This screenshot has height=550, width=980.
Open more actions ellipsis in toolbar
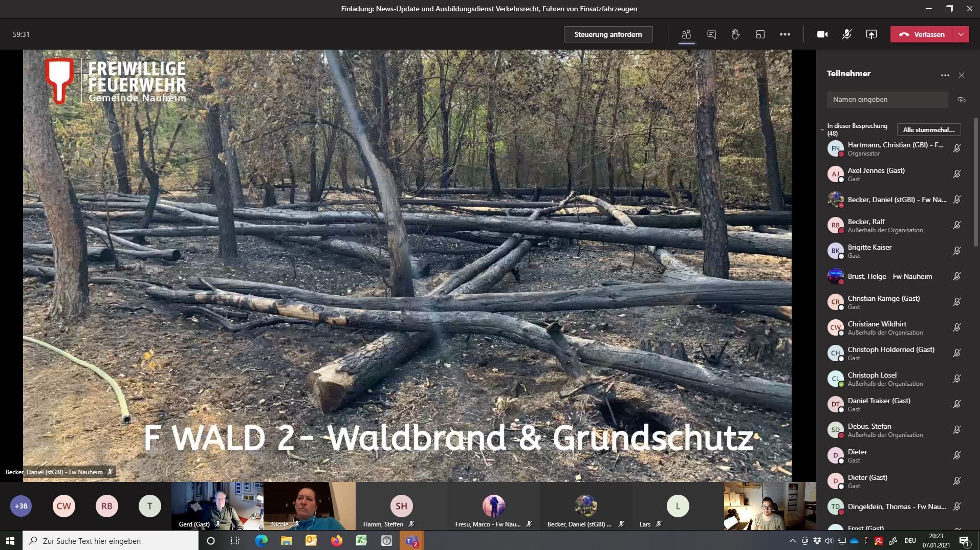pyautogui.click(x=785, y=34)
